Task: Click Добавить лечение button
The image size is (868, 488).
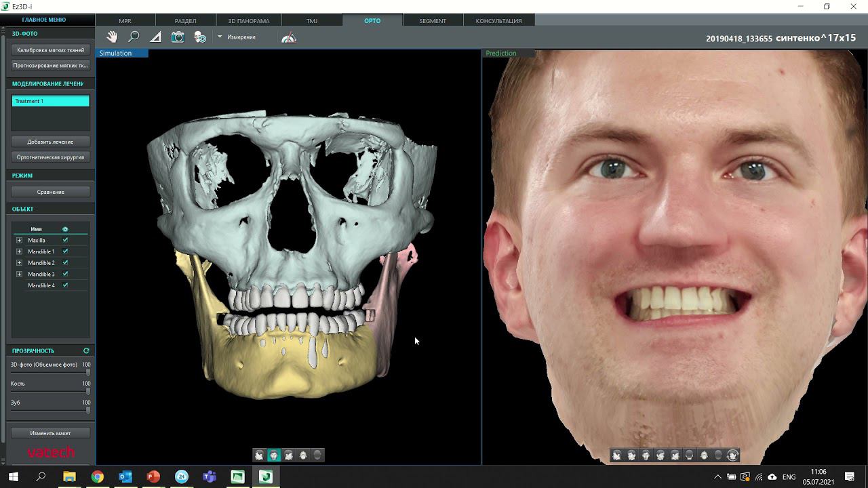Action: click(x=51, y=142)
